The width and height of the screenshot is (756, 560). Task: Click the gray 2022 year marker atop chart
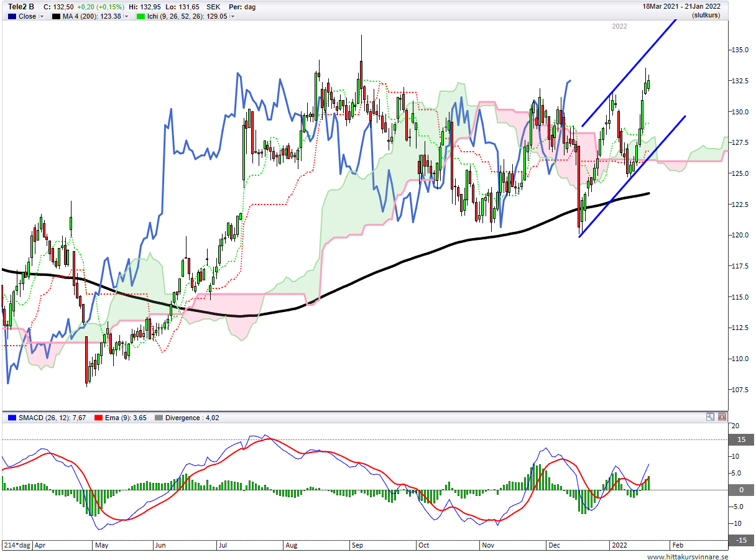(619, 26)
